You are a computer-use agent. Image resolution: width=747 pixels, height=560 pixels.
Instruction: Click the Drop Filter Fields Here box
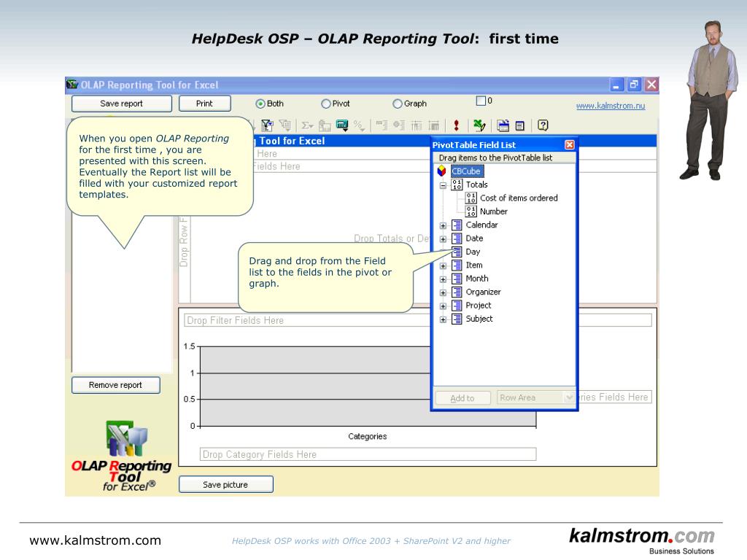point(307,321)
